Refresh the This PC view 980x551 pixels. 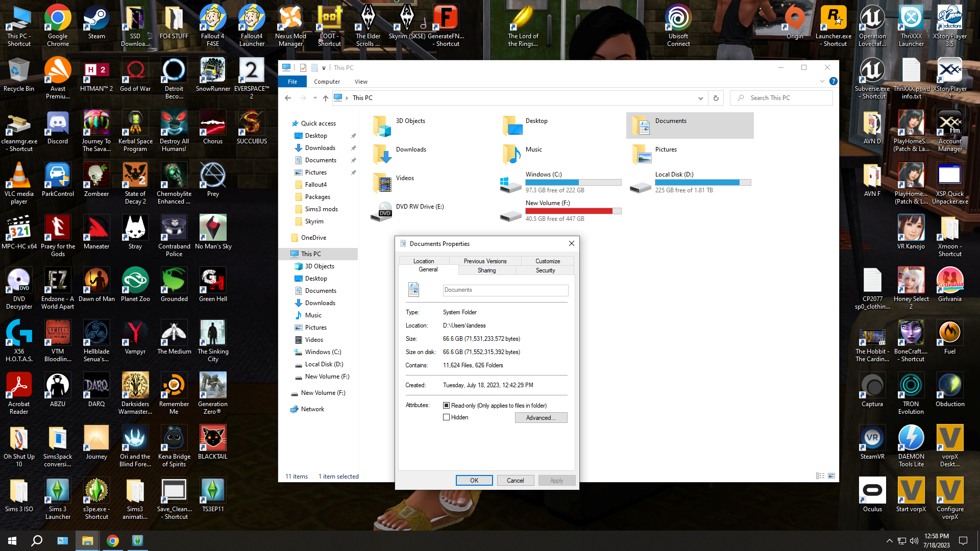[716, 98]
